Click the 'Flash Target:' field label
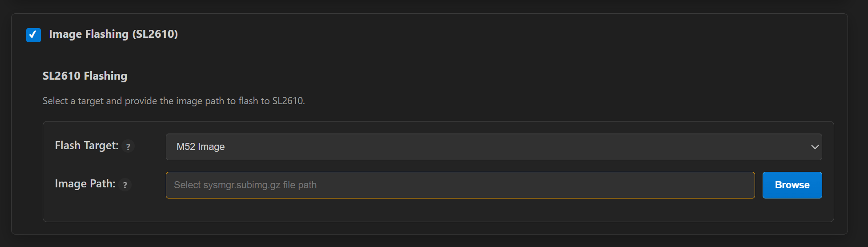The width and height of the screenshot is (868, 247). 87,146
